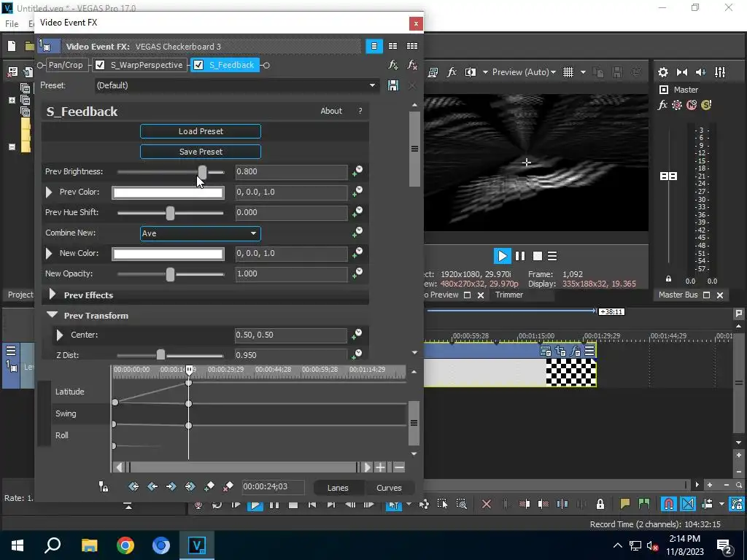The width and height of the screenshot is (747, 560).
Task: Click the preview overlays grid icon
Action: point(568,72)
